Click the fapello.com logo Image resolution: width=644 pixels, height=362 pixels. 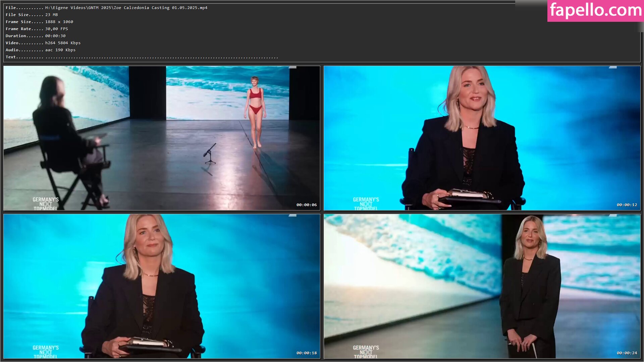click(595, 10)
